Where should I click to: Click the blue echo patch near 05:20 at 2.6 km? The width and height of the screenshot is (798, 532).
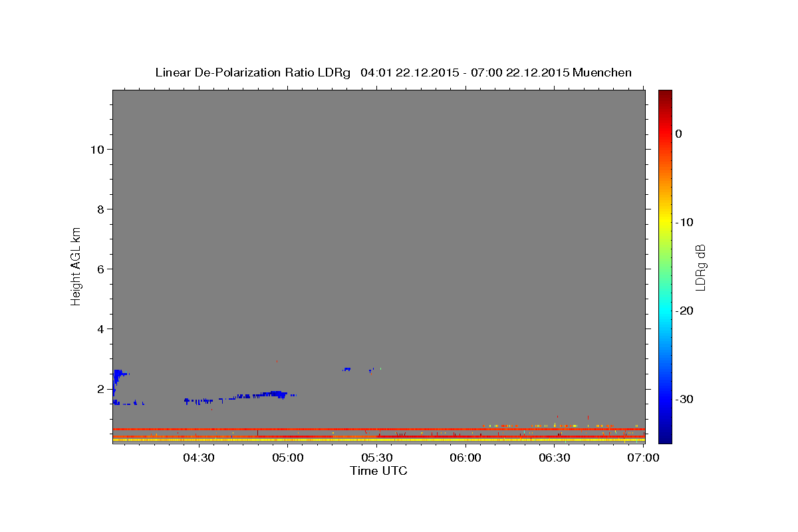347,369
